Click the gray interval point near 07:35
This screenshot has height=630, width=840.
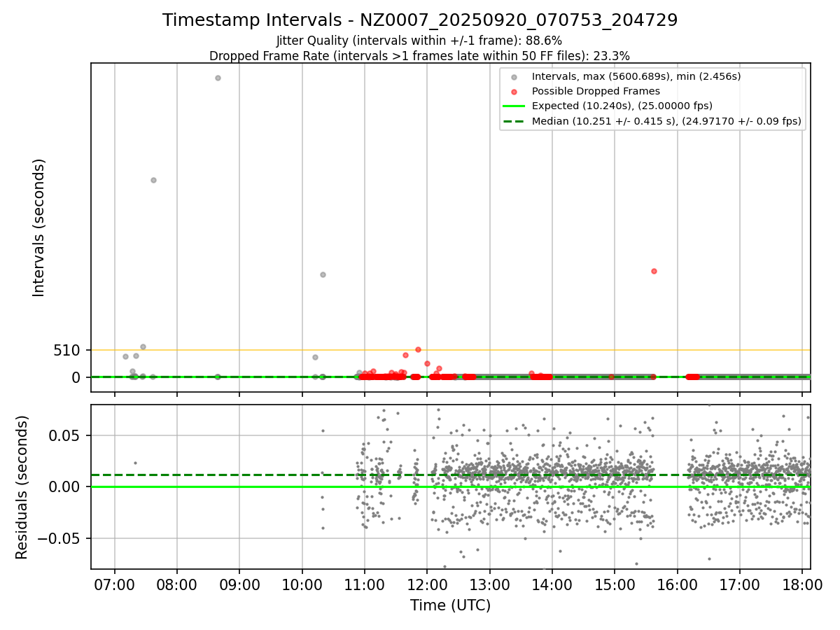(x=153, y=180)
